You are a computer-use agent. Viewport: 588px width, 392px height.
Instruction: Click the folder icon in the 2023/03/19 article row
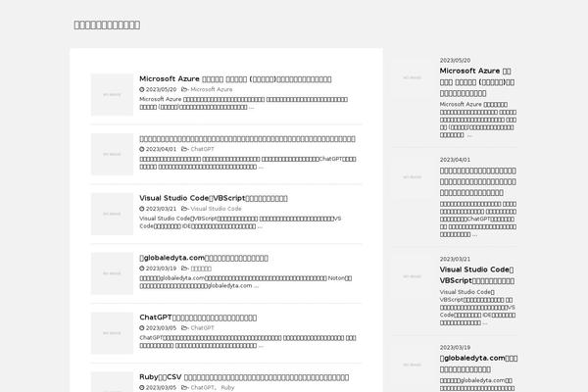click(184, 269)
